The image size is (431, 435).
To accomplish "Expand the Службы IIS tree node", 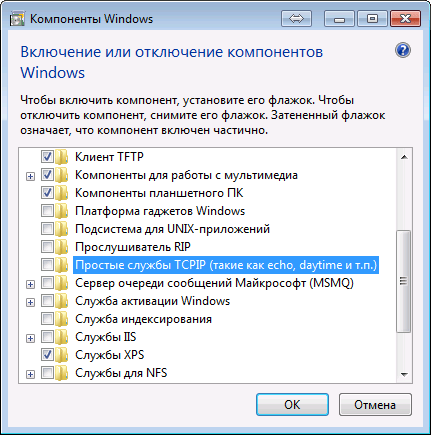I will click(30, 338).
